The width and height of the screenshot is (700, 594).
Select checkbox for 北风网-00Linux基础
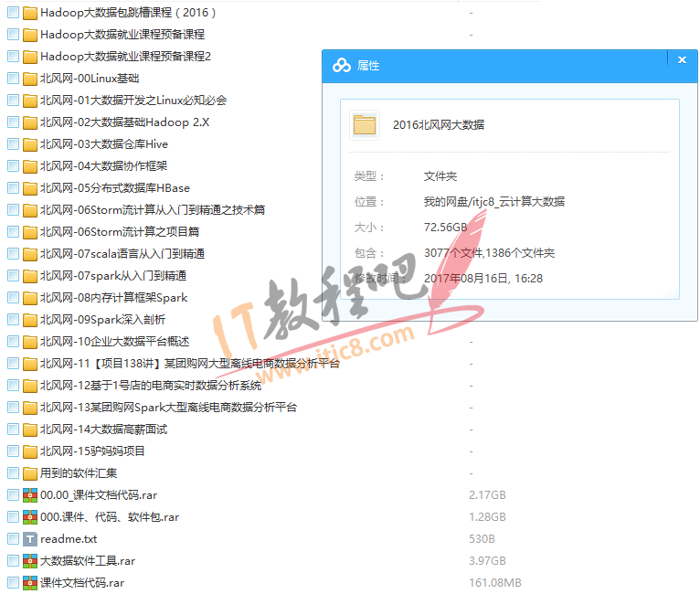[14, 78]
